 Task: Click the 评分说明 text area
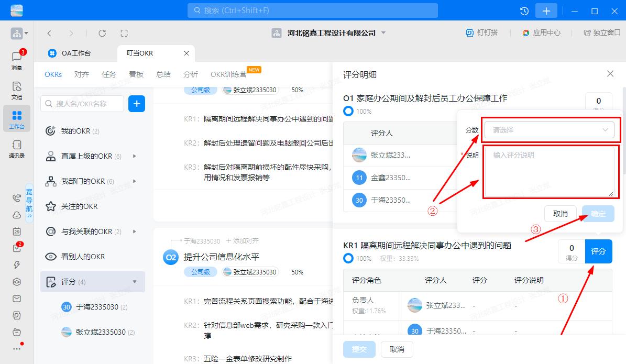pos(548,172)
